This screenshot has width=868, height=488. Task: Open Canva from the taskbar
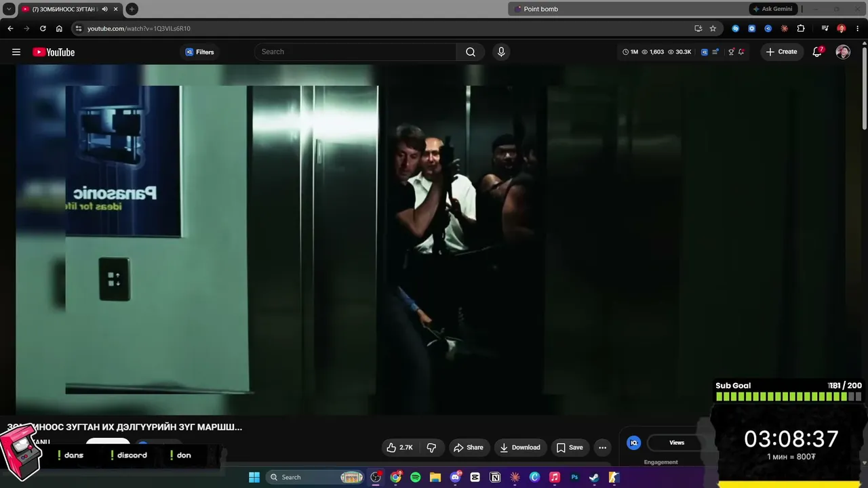(534, 477)
